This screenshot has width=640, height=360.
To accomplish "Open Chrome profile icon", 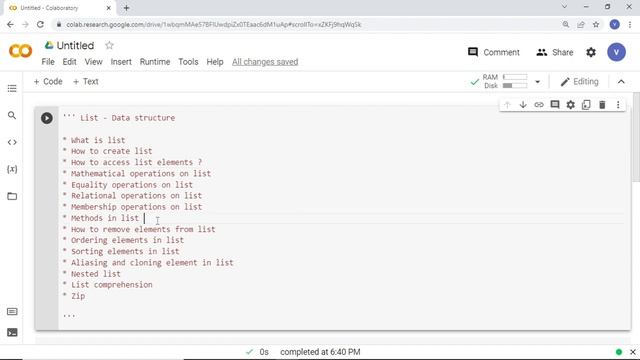I will coord(614,24).
